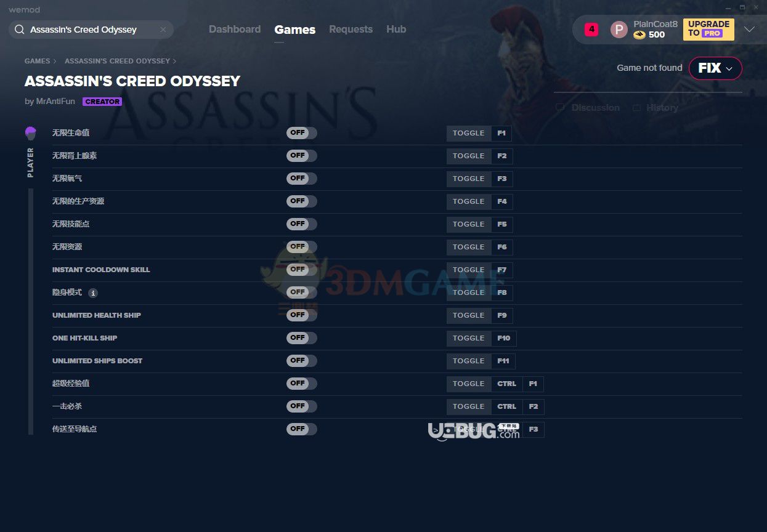Click the 500 coins balance
This screenshot has width=767, height=532.
click(657, 35)
